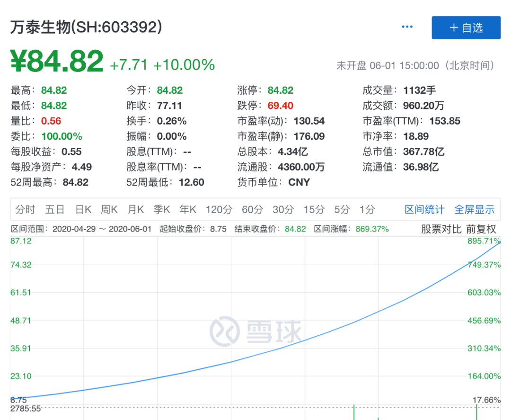Switch to 1分 interval chart
The image size is (511, 420).
coord(367,209)
